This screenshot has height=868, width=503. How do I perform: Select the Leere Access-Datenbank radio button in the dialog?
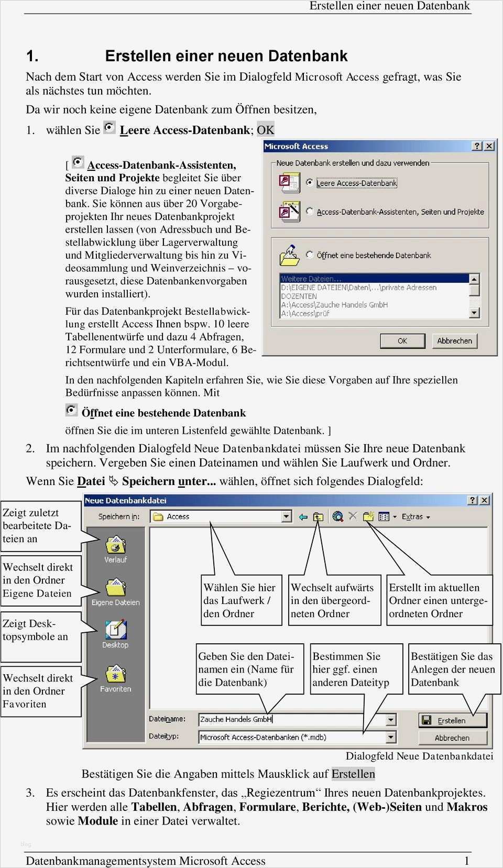pos(310,182)
